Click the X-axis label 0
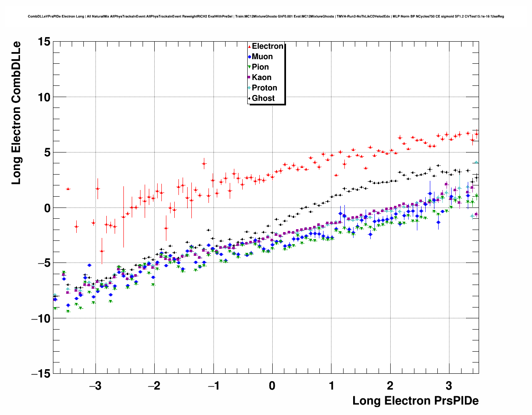The image size is (532, 415). click(272, 386)
